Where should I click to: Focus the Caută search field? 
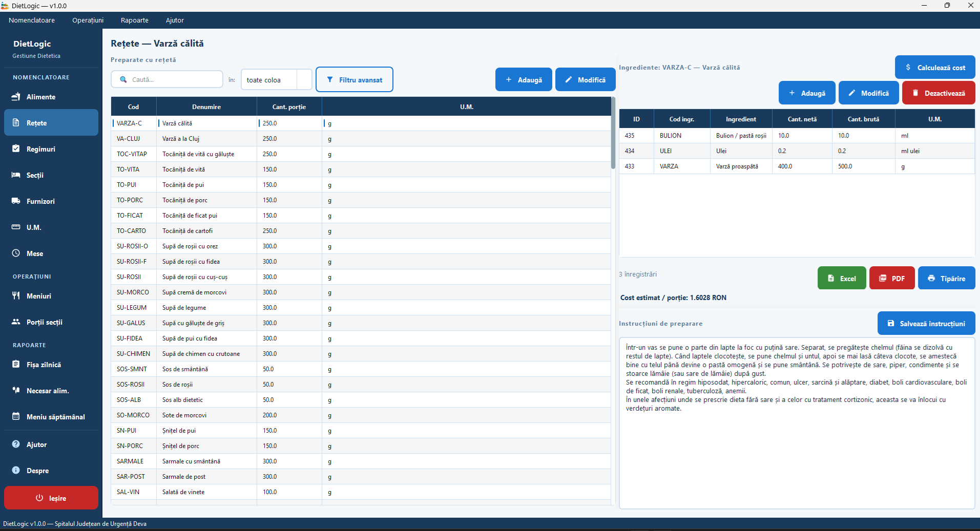point(167,79)
